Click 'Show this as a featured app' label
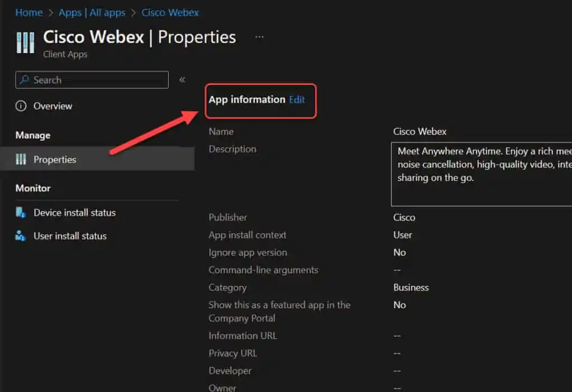 click(279, 312)
